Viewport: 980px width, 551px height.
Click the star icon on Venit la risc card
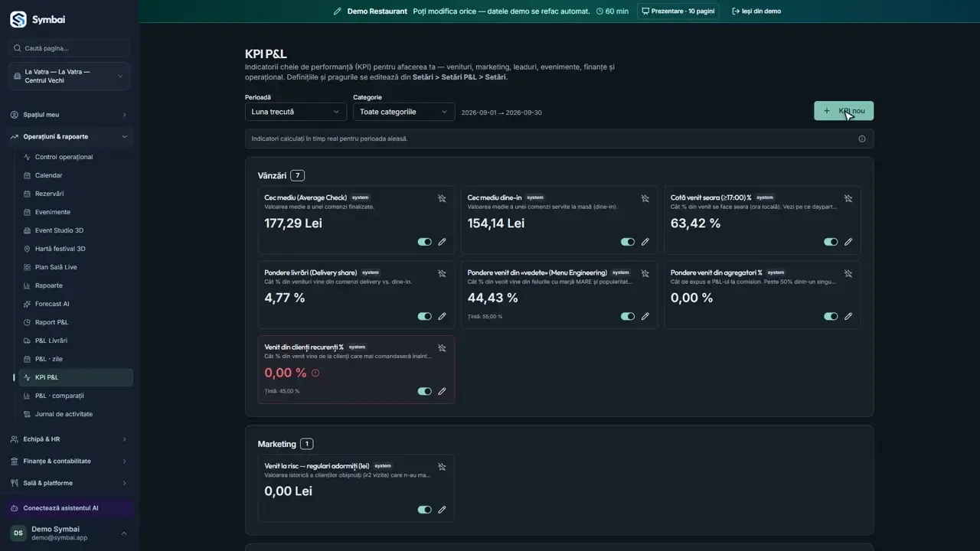[x=442, y=466]
